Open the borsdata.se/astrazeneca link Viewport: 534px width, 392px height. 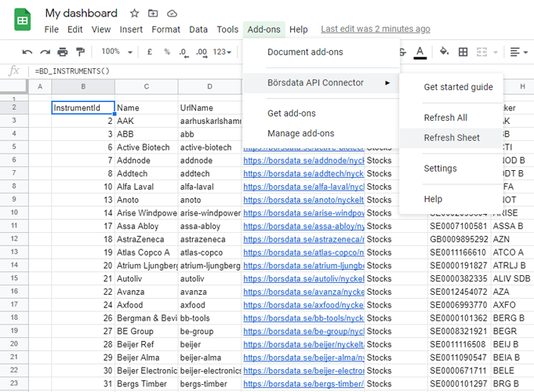tap(303, 239)
